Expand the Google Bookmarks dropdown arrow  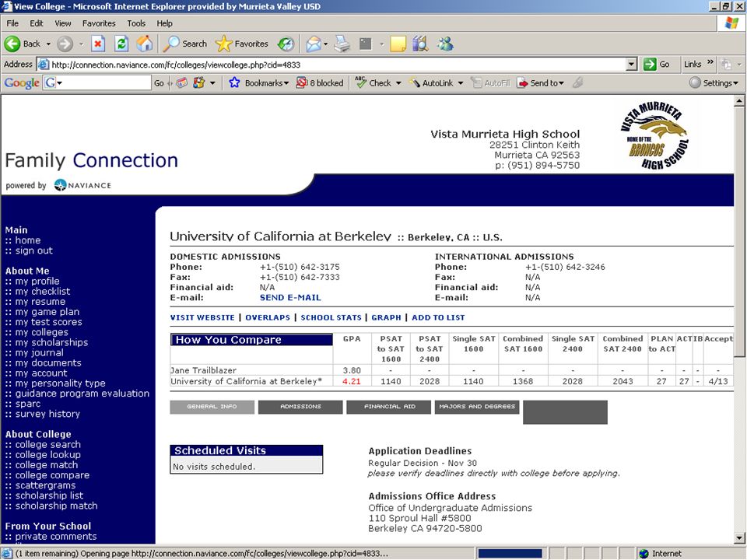click(x=286, y=83)
